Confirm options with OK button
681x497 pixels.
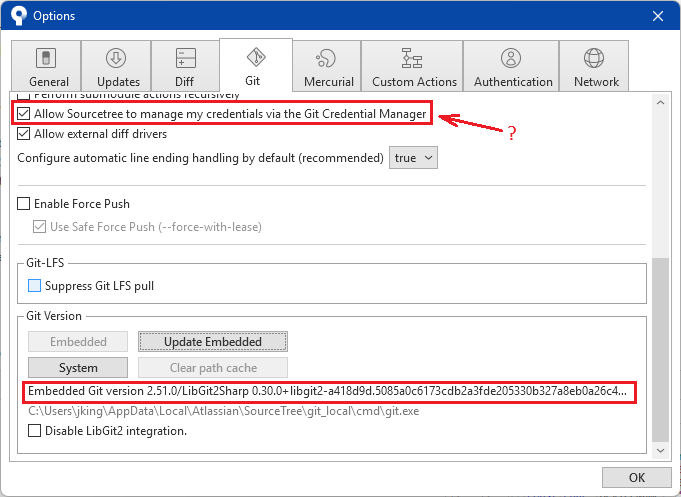(x=637, y=478)
